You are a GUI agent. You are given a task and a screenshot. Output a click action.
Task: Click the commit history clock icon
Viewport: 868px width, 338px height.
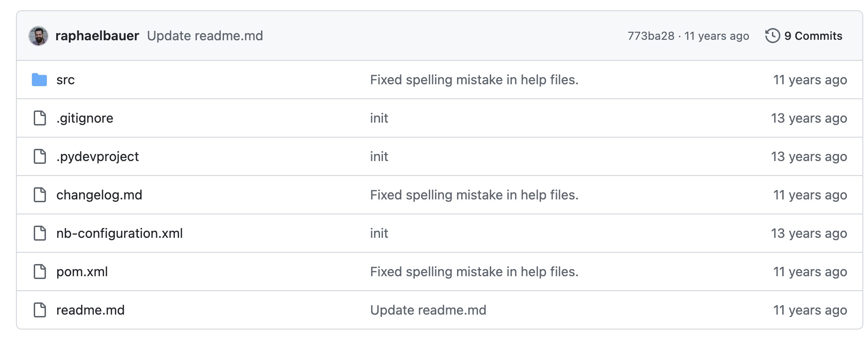coord(772,36)
